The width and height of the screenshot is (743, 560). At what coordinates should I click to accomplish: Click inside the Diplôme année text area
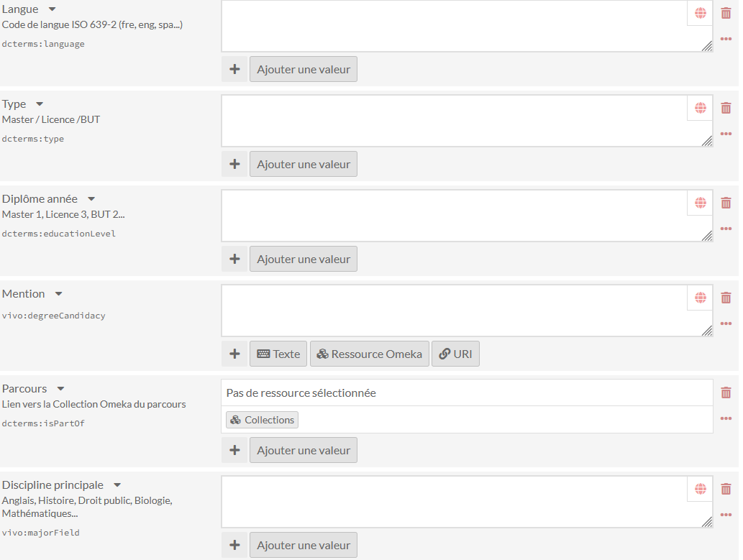tap(453, 216)
